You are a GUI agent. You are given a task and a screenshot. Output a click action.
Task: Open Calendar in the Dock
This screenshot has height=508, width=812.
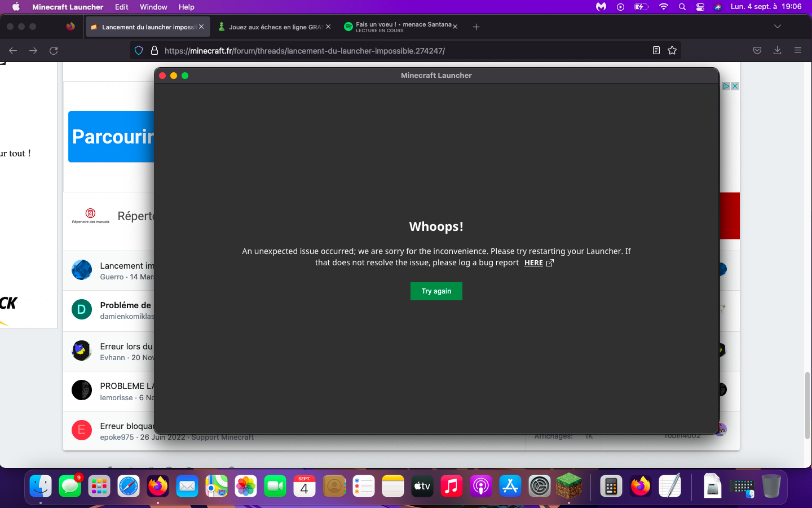click(304, 486)
